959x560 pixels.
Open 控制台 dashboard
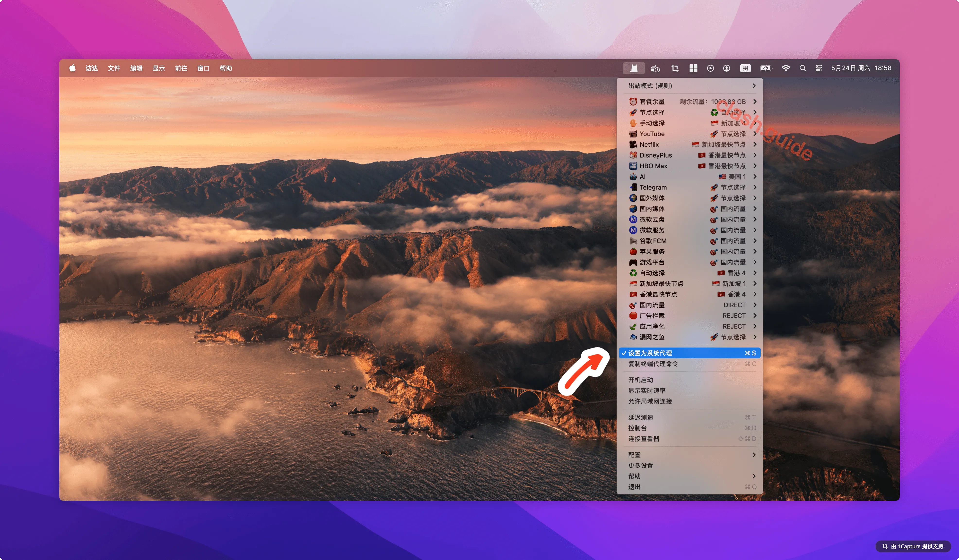pos(689,428)
